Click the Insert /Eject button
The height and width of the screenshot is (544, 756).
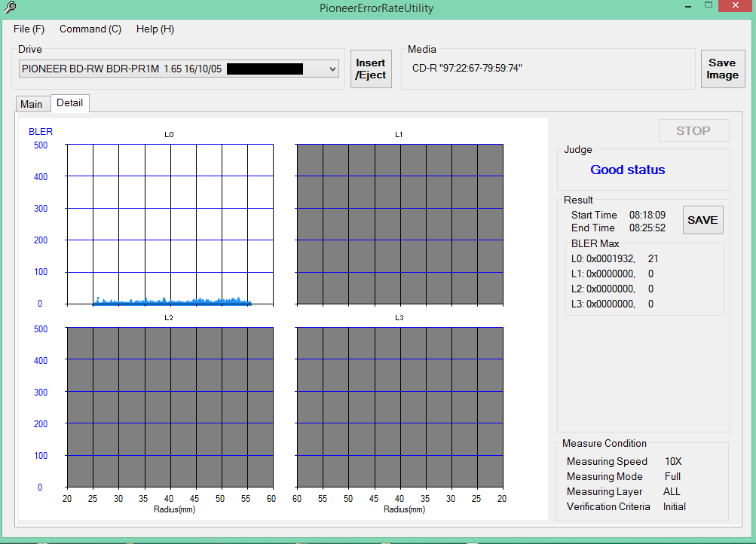click(x=371, y=69)
